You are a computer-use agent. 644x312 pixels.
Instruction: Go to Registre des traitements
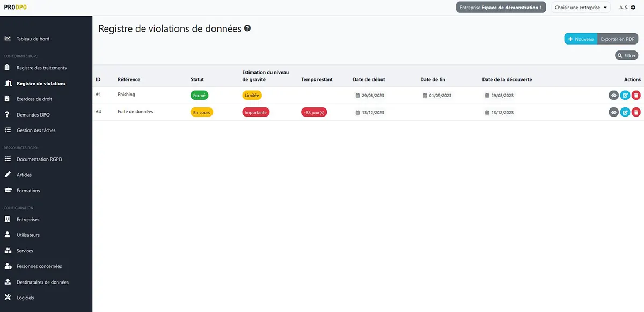(x=42, y=68)
